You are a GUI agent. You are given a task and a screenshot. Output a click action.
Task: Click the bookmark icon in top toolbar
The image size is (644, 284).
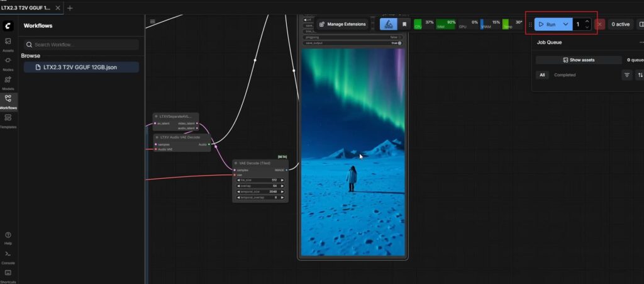click(404, 24)
